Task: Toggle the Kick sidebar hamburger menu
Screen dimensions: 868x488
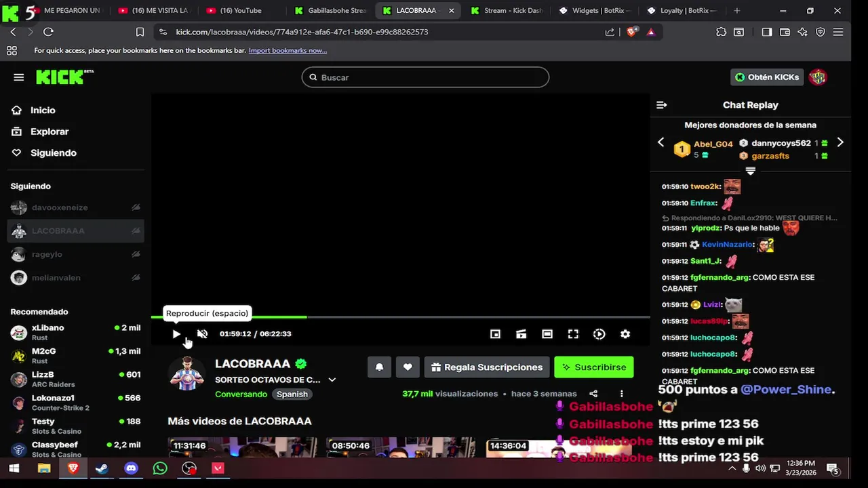Action: click(x=18, y=77)
